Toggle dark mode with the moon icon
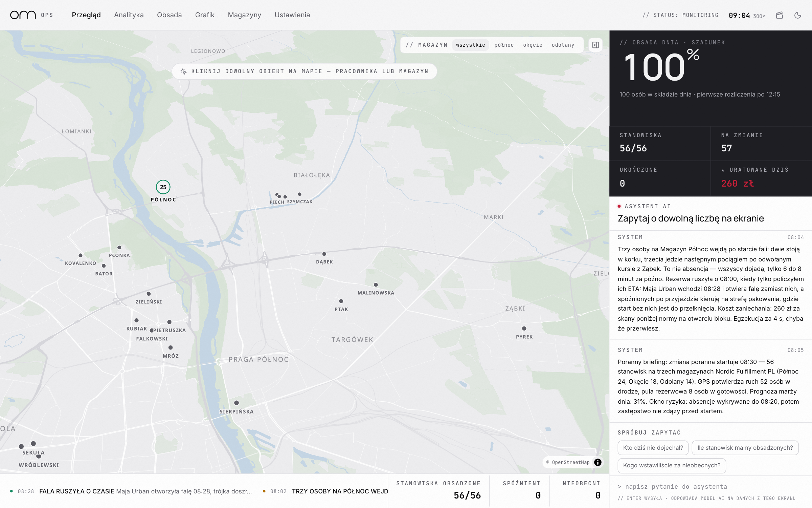This screenshot has height=508, width=812. 798,15
